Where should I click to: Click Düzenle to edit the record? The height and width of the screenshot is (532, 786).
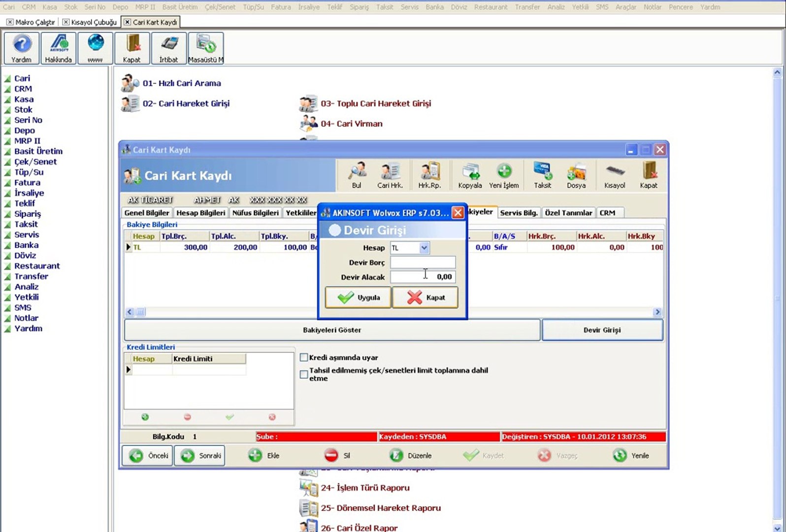click(411, 456)
